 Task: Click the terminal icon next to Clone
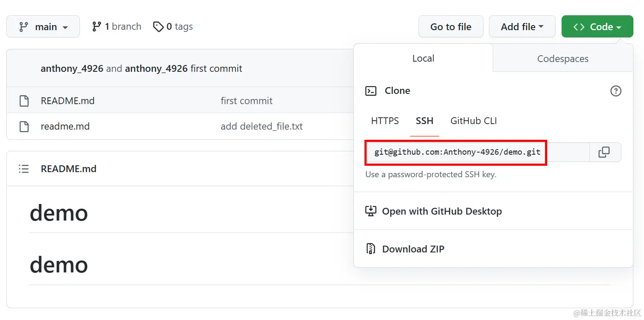coord(371,91)
